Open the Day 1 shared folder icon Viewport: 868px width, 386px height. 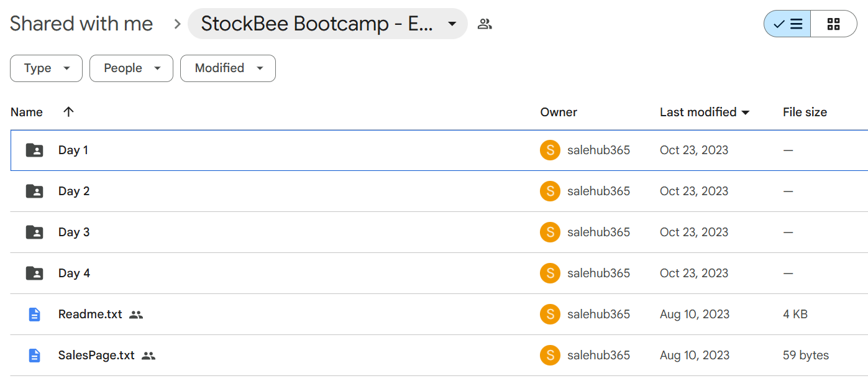coord(34,150)
